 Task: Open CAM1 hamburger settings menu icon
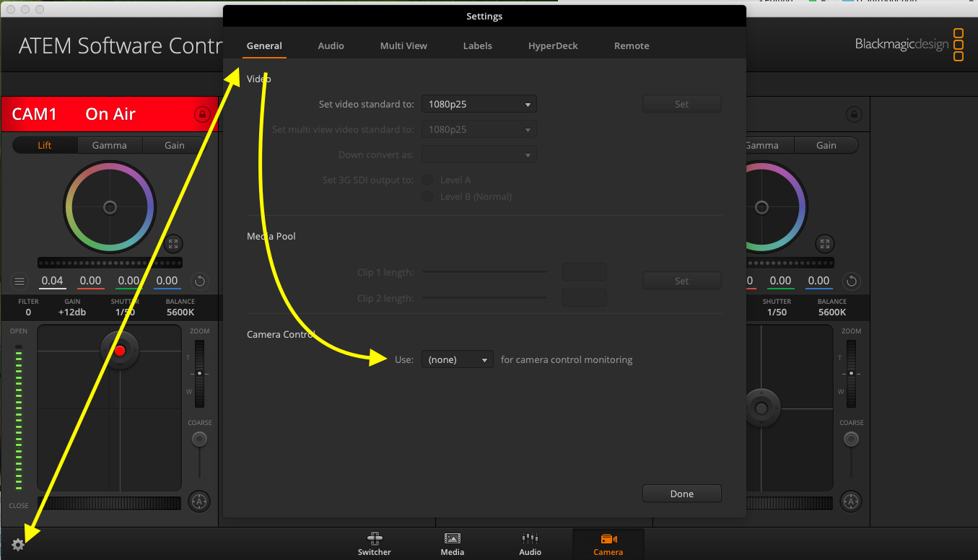click(19, 281)
